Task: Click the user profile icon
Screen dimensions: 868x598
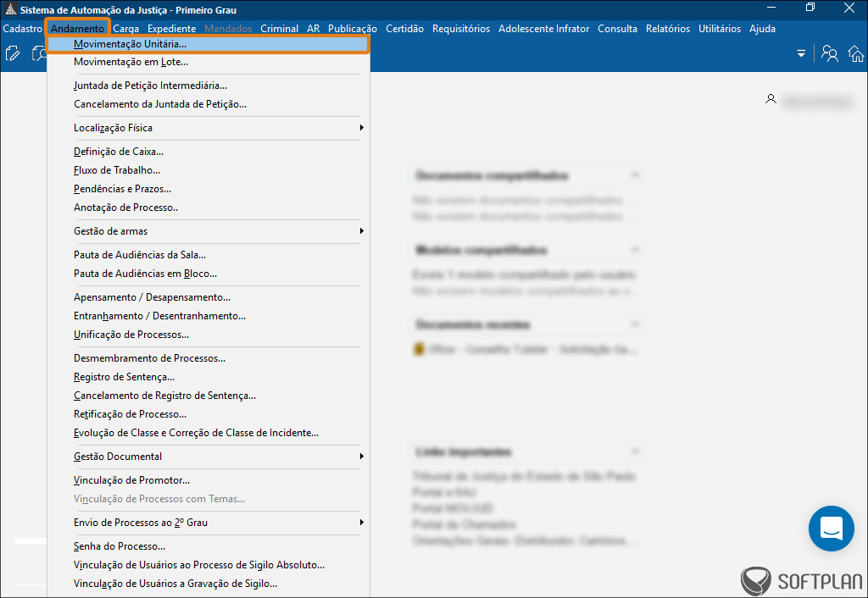Action: click(x=771, y=99)
